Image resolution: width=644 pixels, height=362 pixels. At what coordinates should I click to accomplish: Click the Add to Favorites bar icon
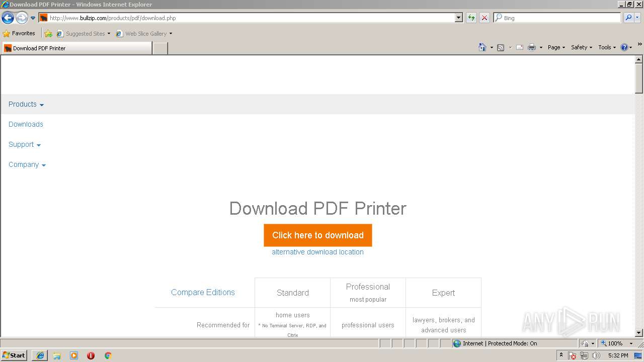48,34
